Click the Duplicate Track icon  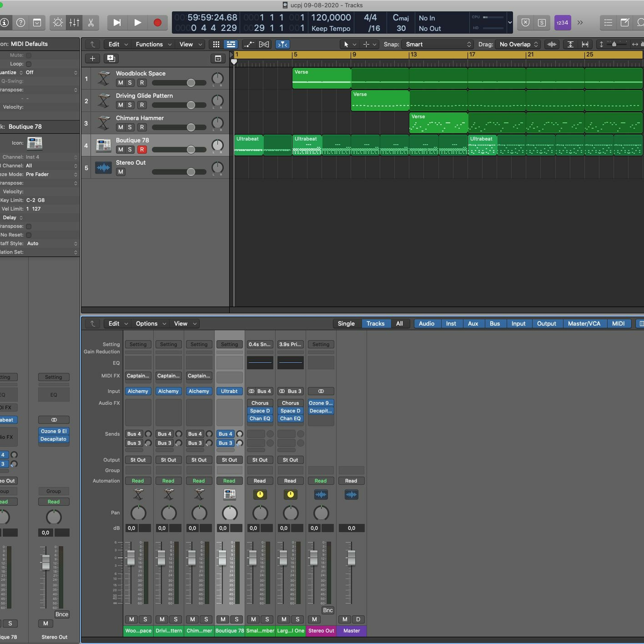(x=111, y=59)
